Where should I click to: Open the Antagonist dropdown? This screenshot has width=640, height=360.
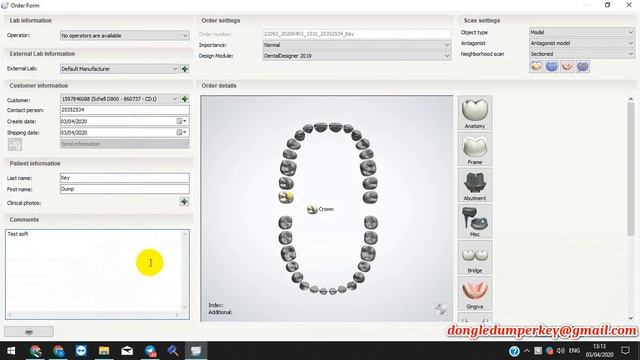coord(582,43)
